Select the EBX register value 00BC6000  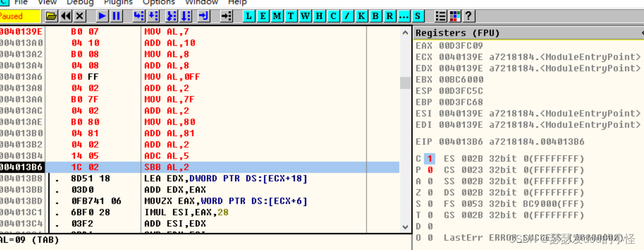461,80
